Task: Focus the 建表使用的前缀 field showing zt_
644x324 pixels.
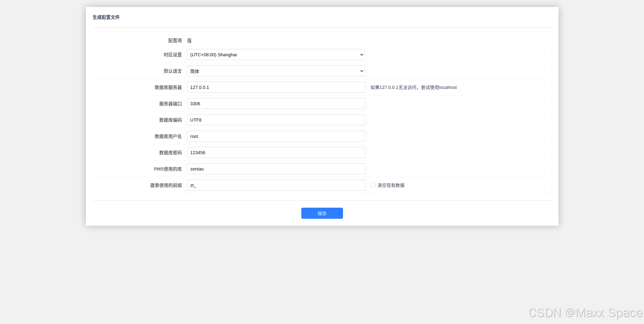Action: coord(276,185)
